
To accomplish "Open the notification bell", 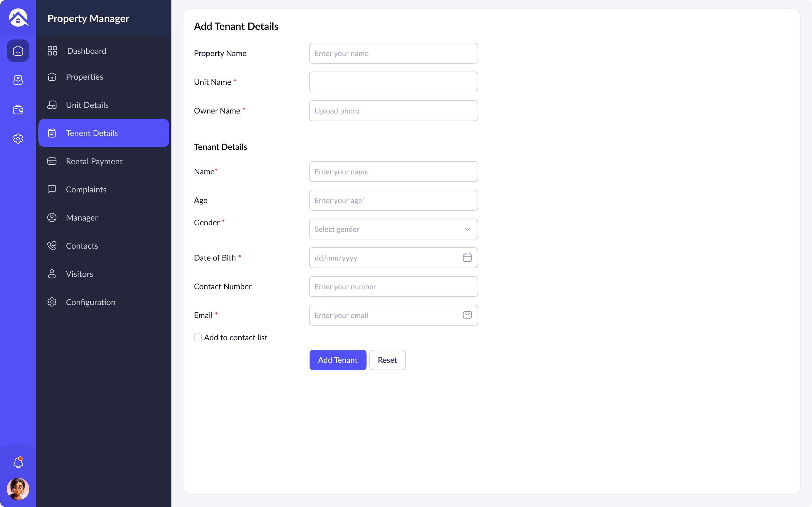I will [x=18, y=462].
